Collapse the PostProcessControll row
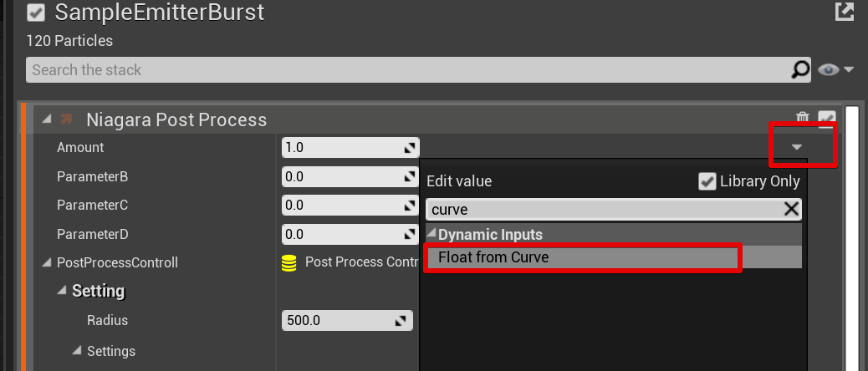Image resolution: width=868 pixels, height=371 pixels. click(x=47, y=262)
